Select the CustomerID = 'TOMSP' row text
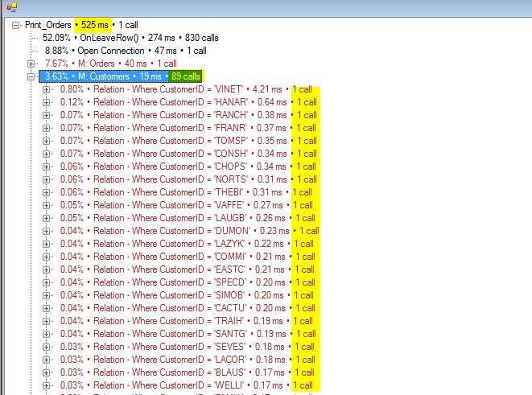This screenshot has height=395, width=532. point(188,141)
